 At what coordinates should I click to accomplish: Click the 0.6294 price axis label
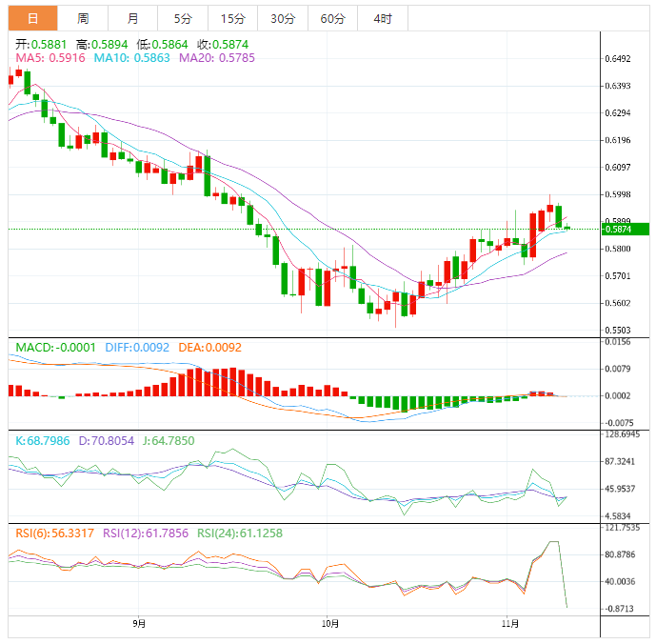tap(618, 113)
